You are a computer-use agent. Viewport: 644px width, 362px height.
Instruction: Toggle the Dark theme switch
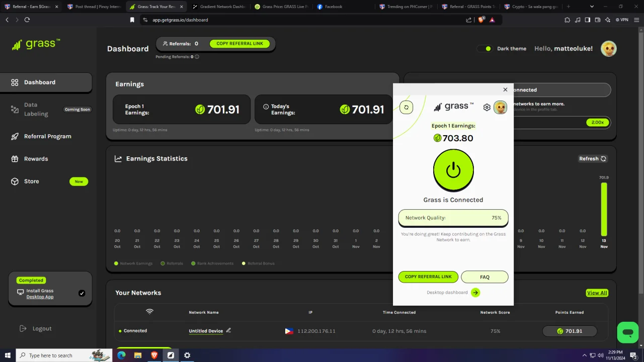coord(485,49)
